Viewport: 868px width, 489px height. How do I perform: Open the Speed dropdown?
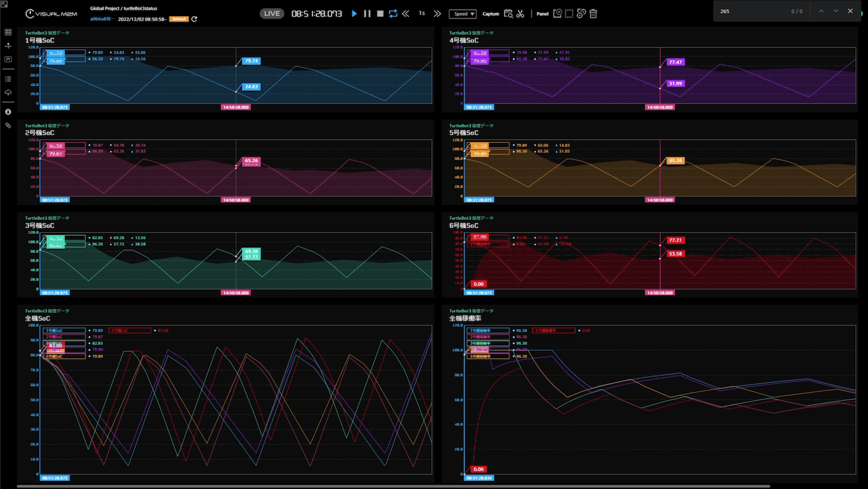click(x=463, y=14)
